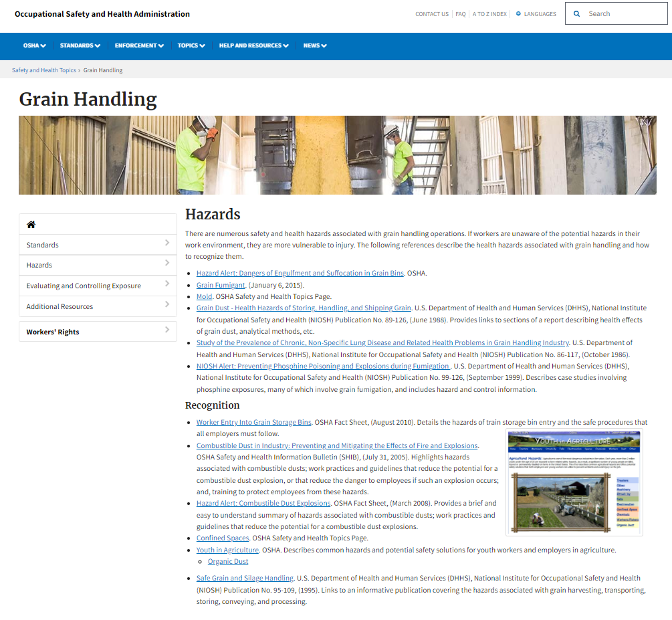Select Additional Resources in sidebar
The image size is (672, 620).
(60, 306)
